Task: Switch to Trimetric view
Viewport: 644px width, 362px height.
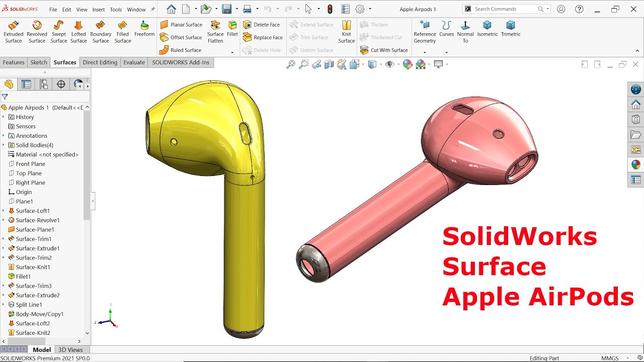Action: pos(511,29)
